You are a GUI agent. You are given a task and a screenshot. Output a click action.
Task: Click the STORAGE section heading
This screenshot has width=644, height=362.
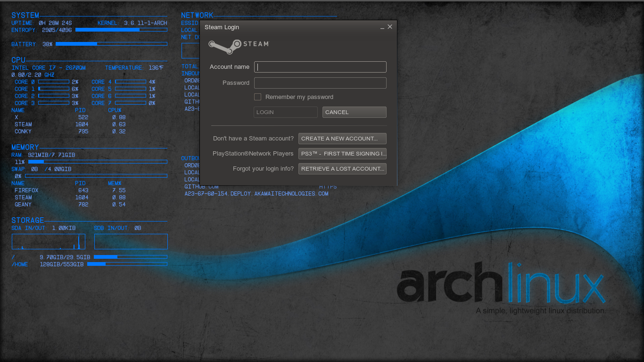click(28, 220)
